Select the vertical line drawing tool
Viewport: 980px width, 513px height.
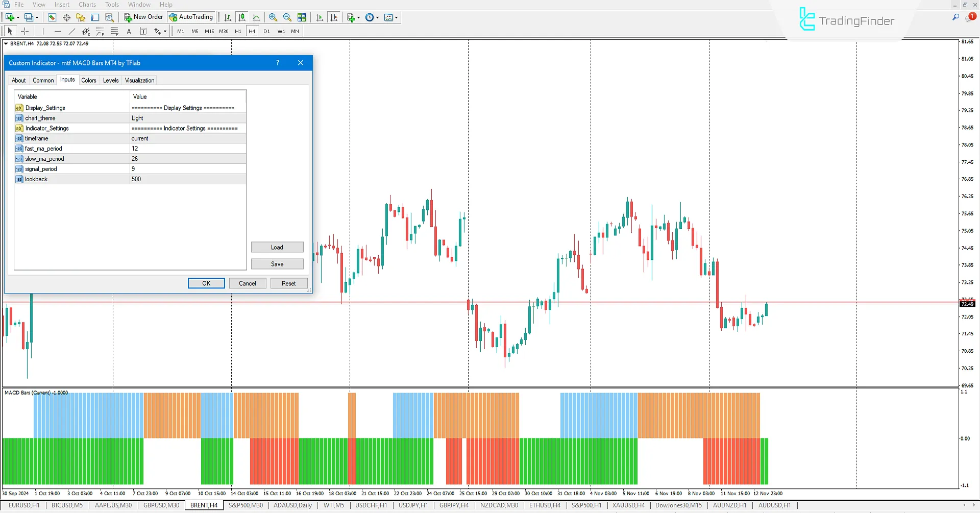click(43, 31)
